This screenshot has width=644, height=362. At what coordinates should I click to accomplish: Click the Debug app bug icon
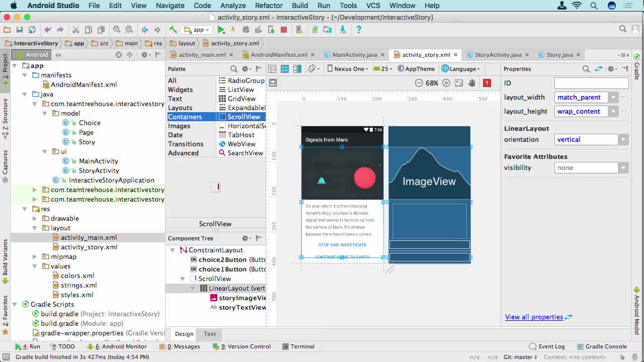(x=246, y=30)
